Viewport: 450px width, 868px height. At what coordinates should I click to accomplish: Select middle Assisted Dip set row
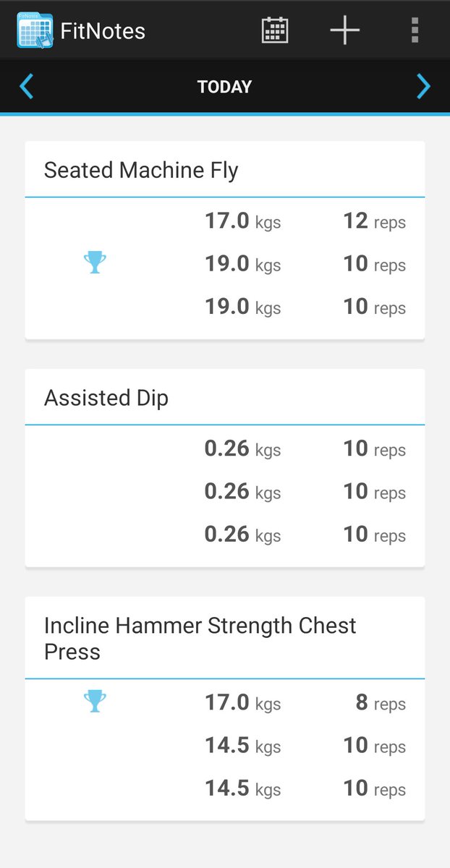click(x=225, y=492)
